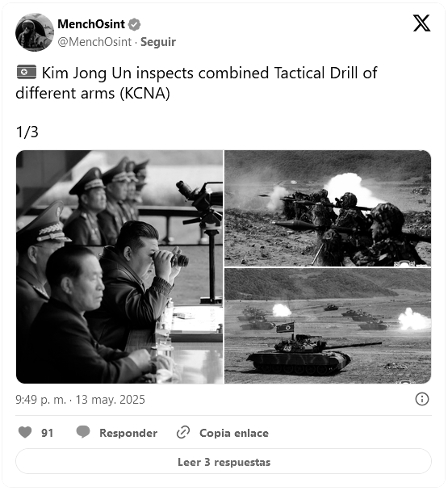This screenshot has height=491, width=448.
Task: Open the @MenchOsint handle link
Action: 94,42
